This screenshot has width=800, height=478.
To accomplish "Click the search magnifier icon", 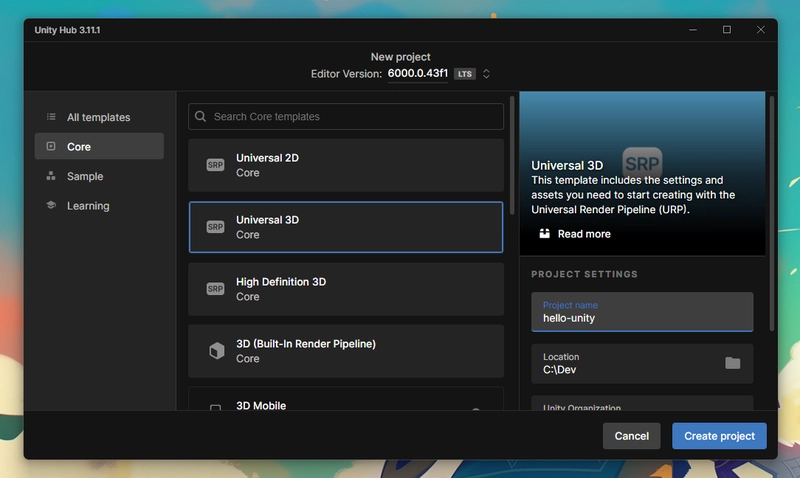I will pos(201,116).
